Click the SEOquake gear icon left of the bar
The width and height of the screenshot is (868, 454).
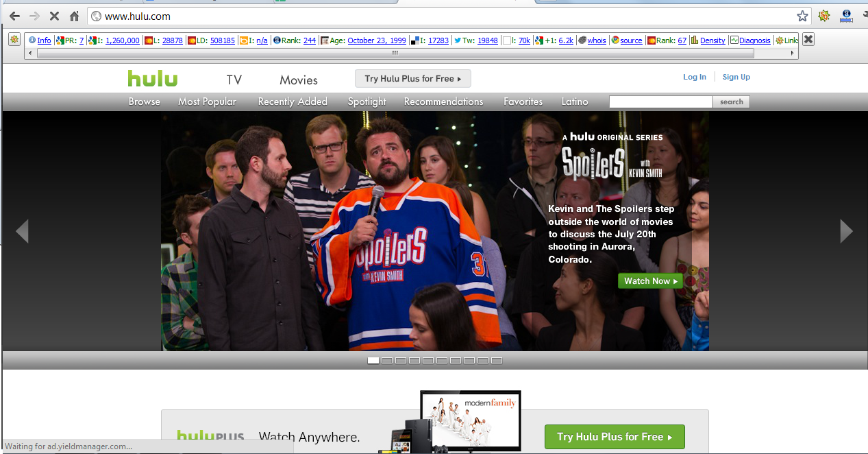[x=14, y=40]
